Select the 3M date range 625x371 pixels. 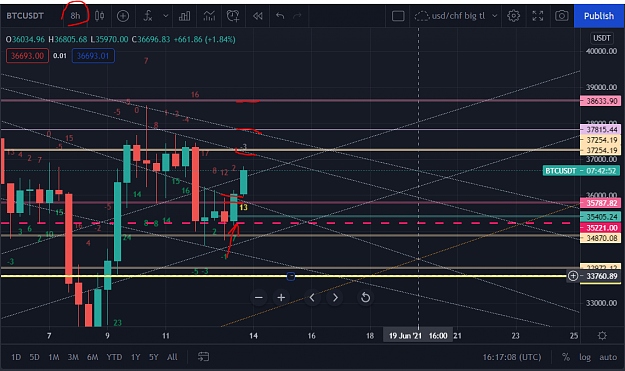coord(73,357)
